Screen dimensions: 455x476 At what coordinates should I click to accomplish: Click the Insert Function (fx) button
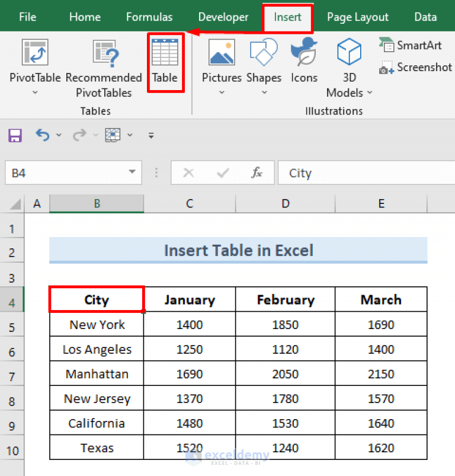coord(257,172)
